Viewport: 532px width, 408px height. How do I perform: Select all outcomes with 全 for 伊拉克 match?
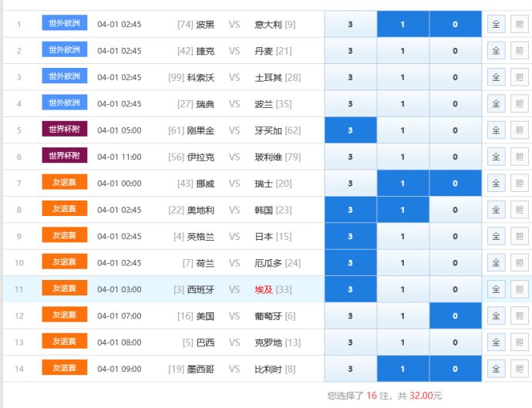[x=496, y=157]
